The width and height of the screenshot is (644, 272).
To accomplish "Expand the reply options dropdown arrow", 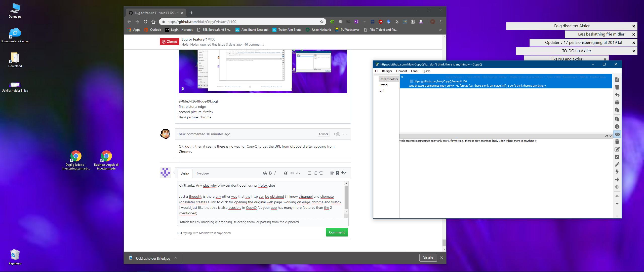I will point(344,173).
